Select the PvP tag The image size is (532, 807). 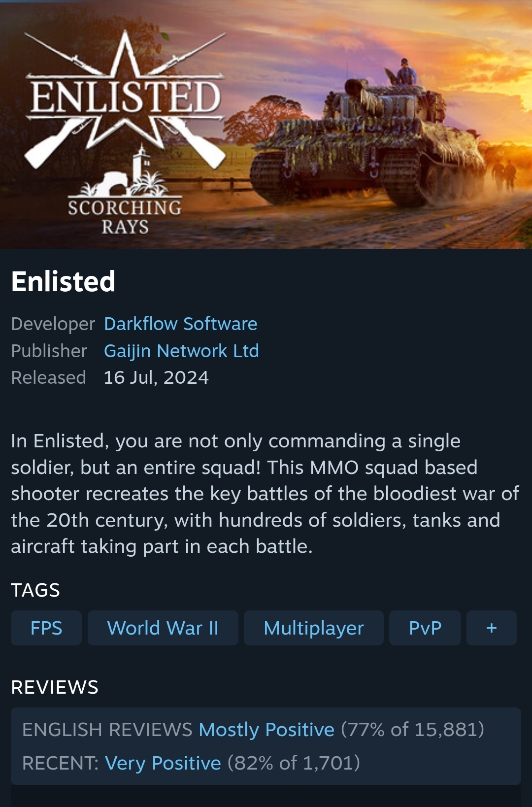(x=425, y=628)
